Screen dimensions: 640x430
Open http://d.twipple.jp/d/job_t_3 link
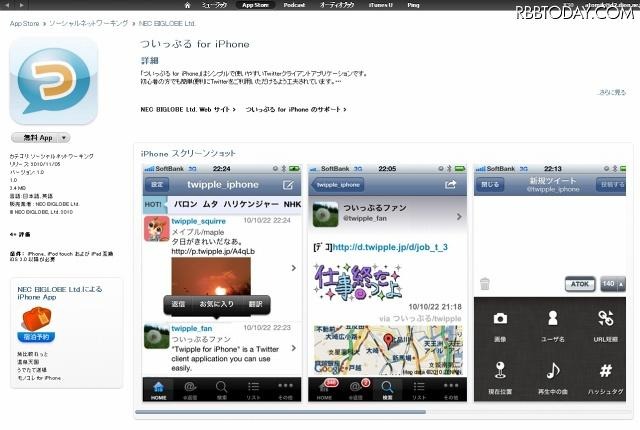pyautogui.click(x=390, y=247)
